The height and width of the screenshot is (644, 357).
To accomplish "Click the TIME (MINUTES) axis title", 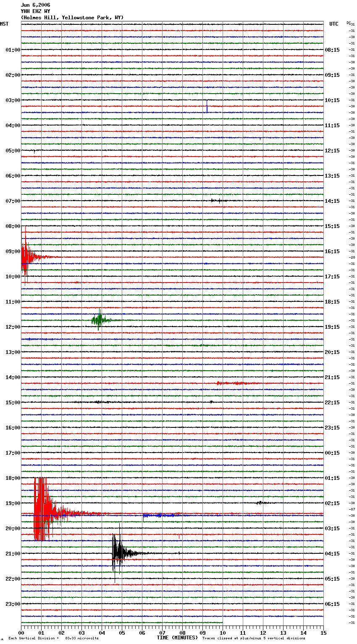I will point(177,638).
